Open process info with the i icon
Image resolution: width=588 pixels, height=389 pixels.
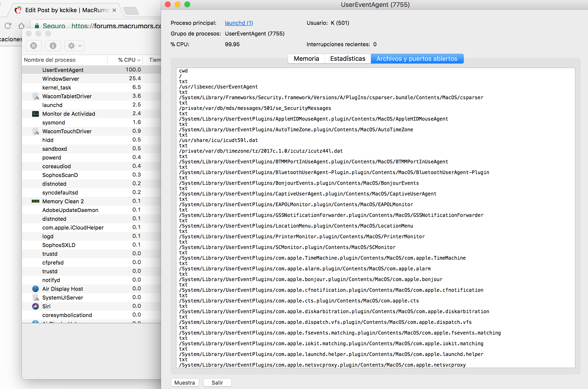coord(53,46)
